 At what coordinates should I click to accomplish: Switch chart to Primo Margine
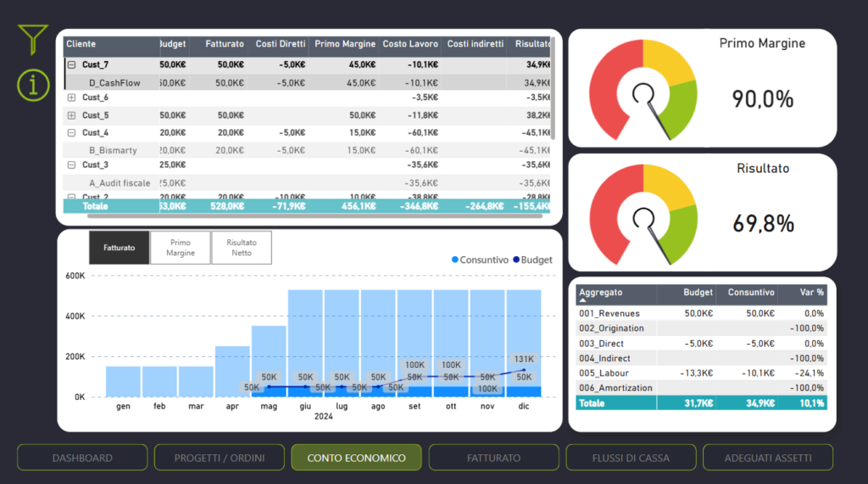coord(181,248)
